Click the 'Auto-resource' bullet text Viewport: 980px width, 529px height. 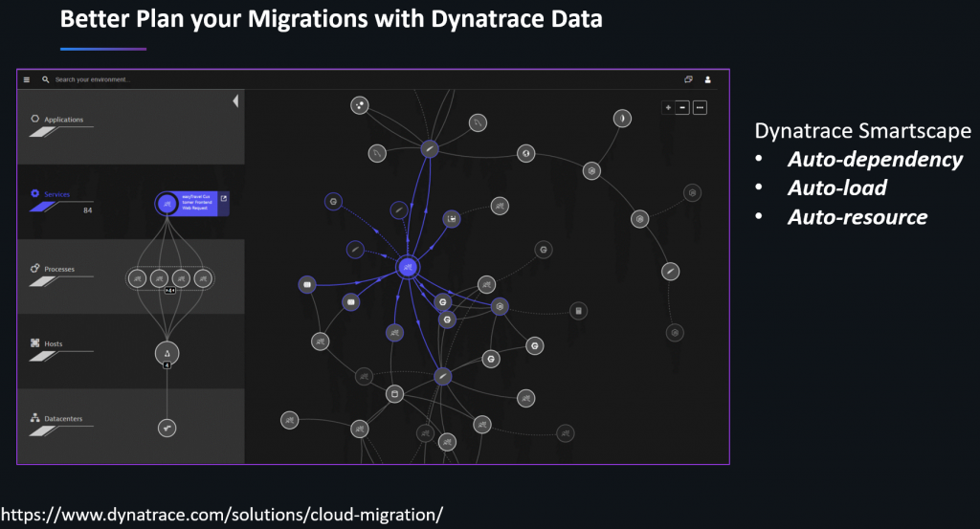click(x=857, y=217)
